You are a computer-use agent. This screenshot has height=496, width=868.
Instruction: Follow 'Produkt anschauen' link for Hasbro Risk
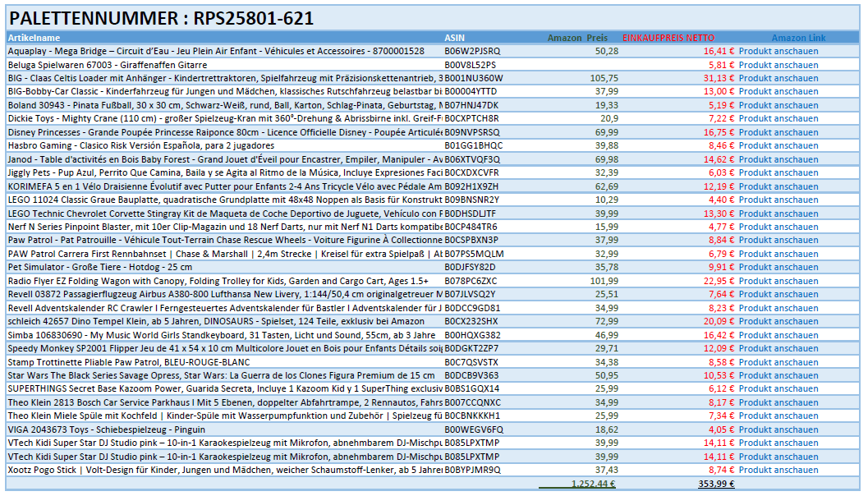[778, 145]
